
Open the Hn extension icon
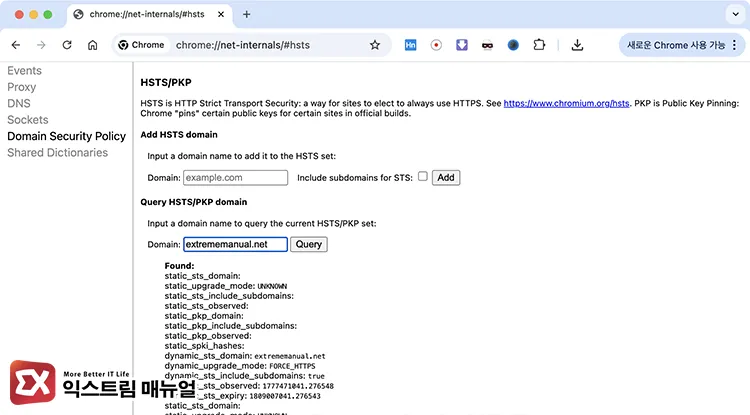click(x=410, y=45)
